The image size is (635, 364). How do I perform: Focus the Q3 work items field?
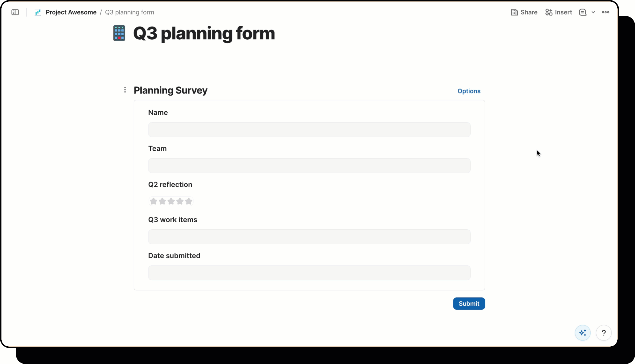(309, 237)
